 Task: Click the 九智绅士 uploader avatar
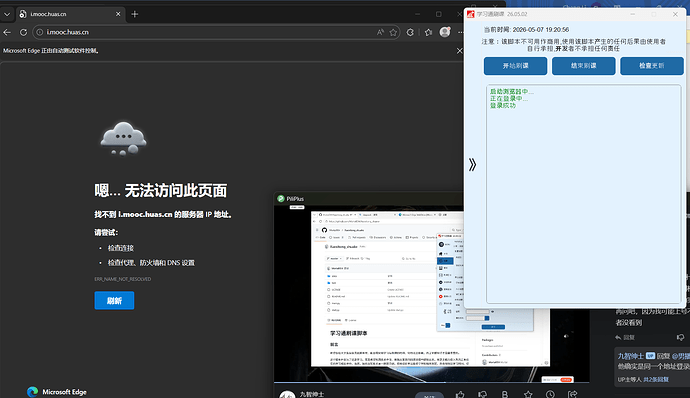pos(287,394)
